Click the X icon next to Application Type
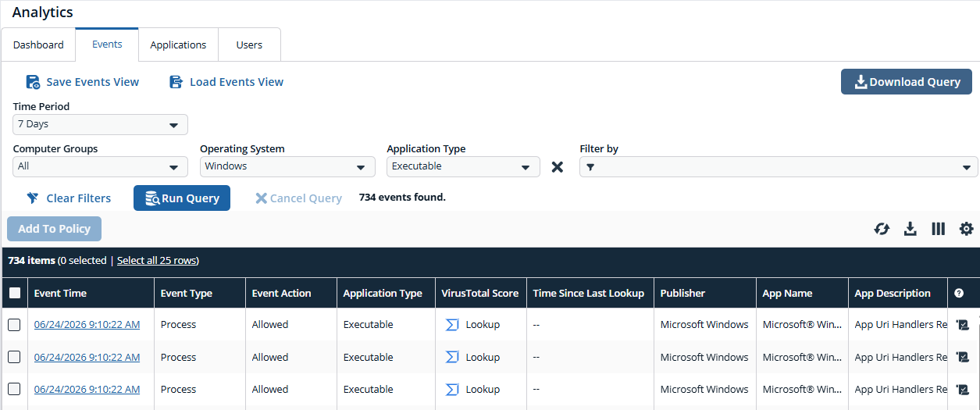This screenshot has width=980, height=410. tap(558, 166)
